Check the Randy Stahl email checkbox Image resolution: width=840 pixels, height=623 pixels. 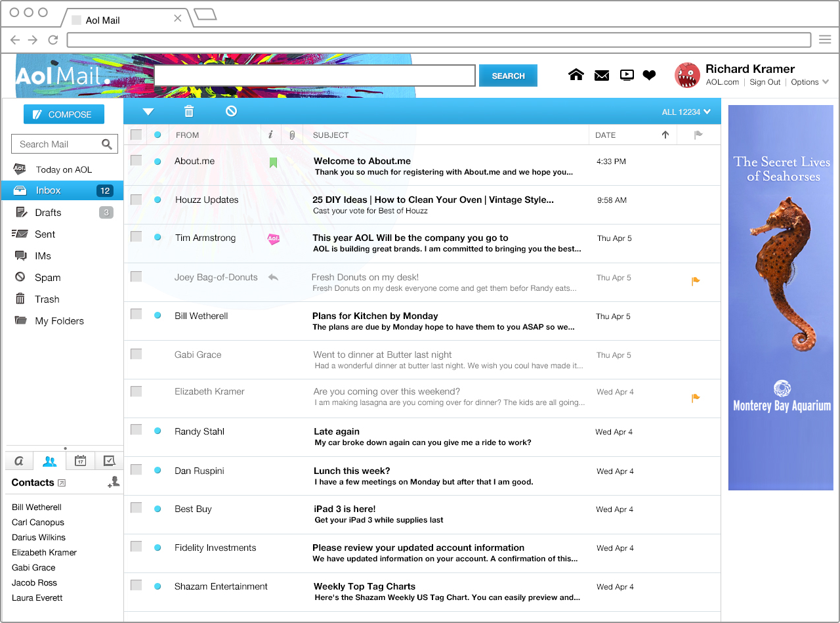136,429
